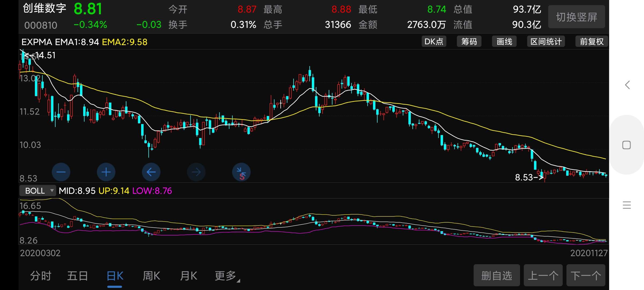Toggle the 筹码 chip distribution view
Image resolution: width=644 pixels, height=290 pixels.
469,41
